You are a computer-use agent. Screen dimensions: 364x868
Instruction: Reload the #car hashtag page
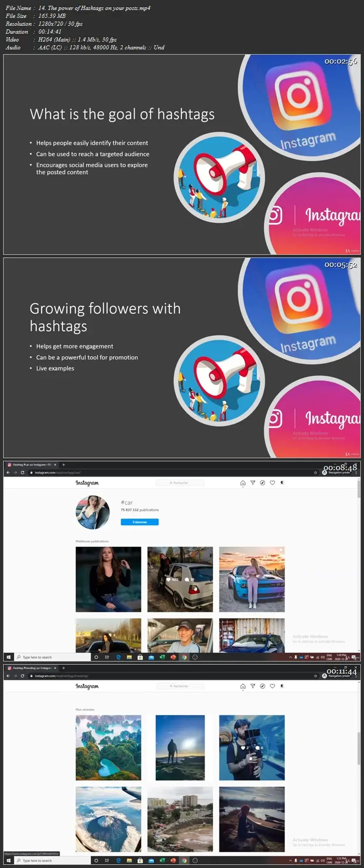23,472
